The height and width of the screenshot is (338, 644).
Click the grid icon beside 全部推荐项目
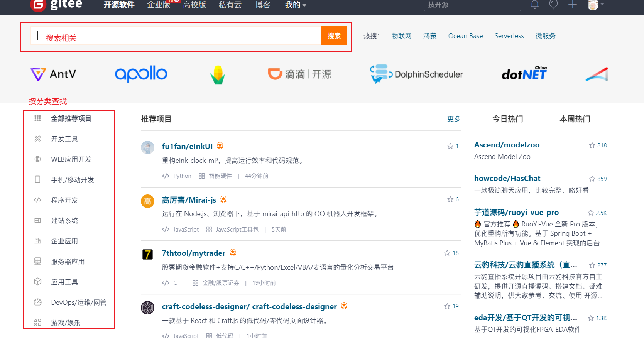point(37,118)
